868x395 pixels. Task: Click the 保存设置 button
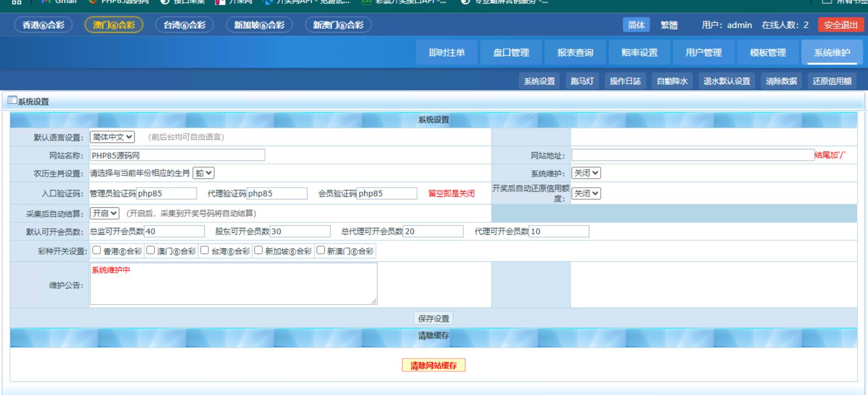[x=434, y=318]
